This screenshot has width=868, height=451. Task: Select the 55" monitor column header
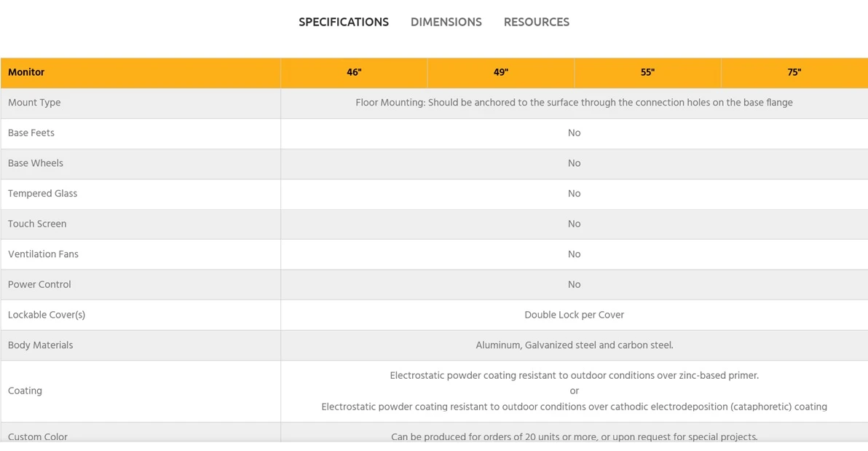click(647, 72)
